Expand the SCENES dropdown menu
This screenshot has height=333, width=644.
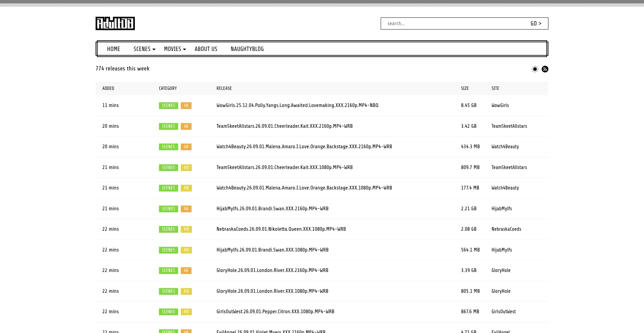coord(145,49)
